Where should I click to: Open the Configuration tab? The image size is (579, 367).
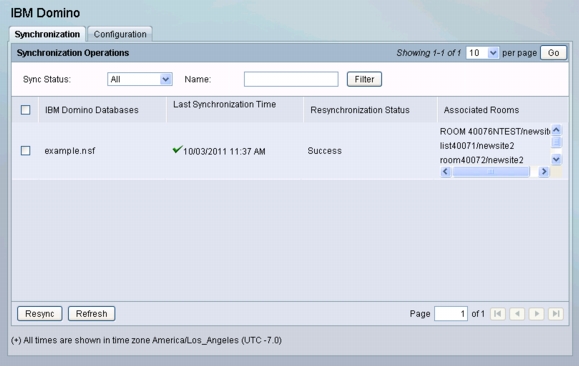click(120, 34)
